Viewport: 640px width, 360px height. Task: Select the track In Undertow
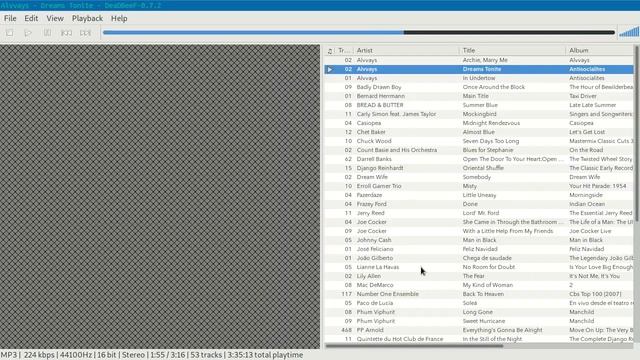[479, 78]
